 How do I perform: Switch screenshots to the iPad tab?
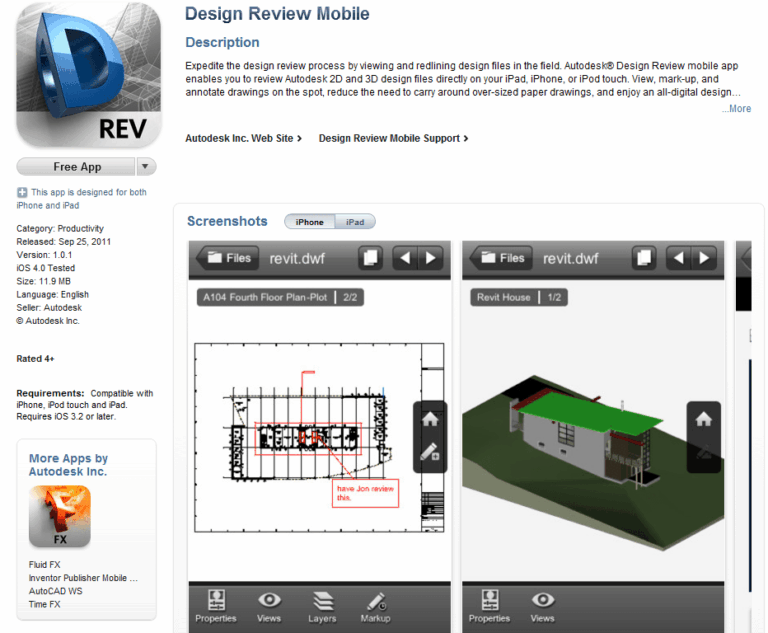[355, 222]
